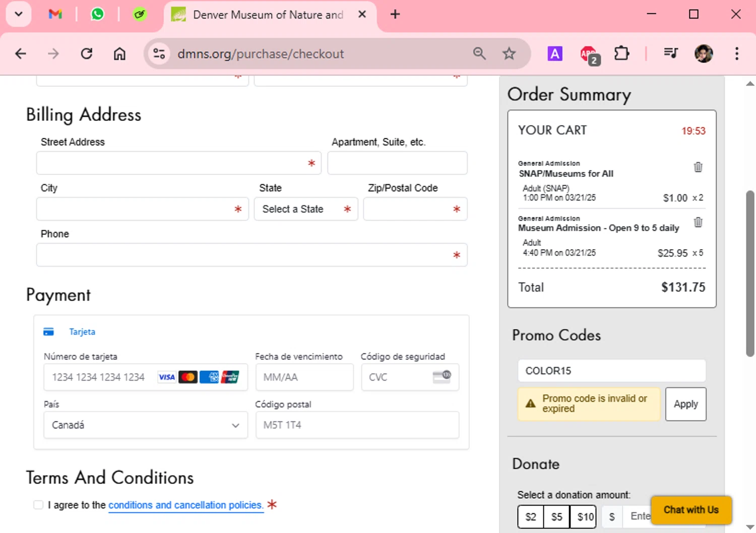756x533 pixels.
Task: Click the COLOR15 promo code field
Action: pyautogui.click(x=612, y=371)
